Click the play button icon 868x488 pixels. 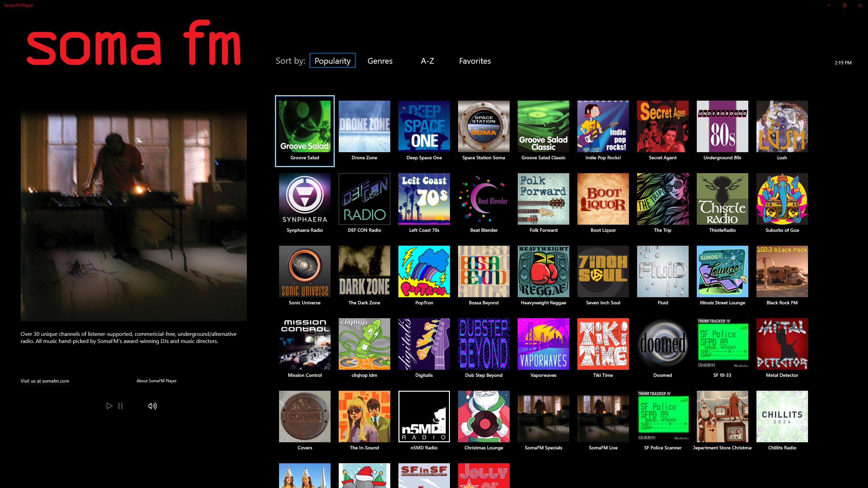click(x=109, y=406)
